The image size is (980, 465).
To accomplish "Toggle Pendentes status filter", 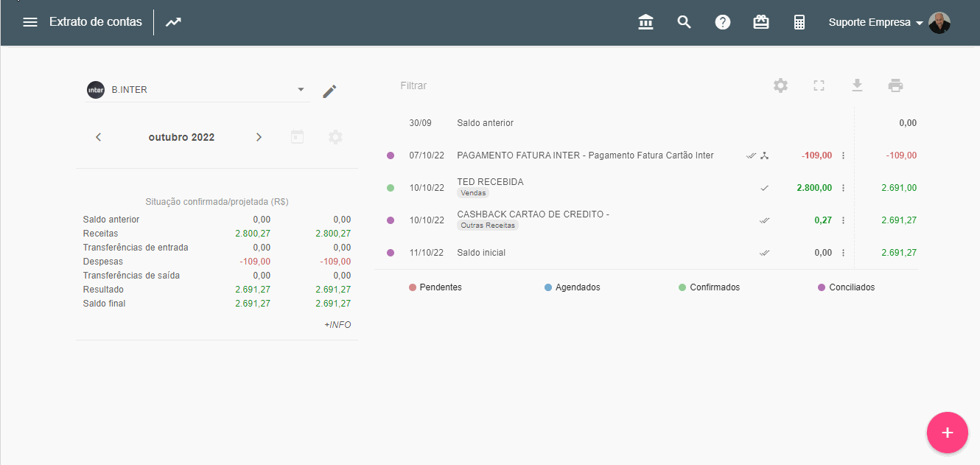I will pos(435,287).
